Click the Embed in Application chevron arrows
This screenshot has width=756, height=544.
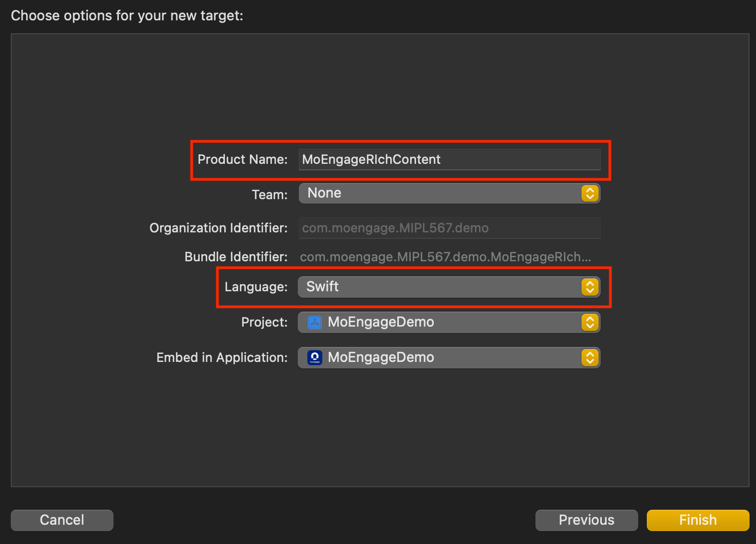589,358
